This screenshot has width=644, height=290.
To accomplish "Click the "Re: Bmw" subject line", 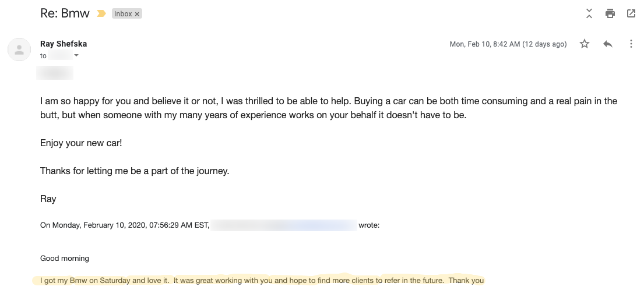I will [x=65, y=13].
